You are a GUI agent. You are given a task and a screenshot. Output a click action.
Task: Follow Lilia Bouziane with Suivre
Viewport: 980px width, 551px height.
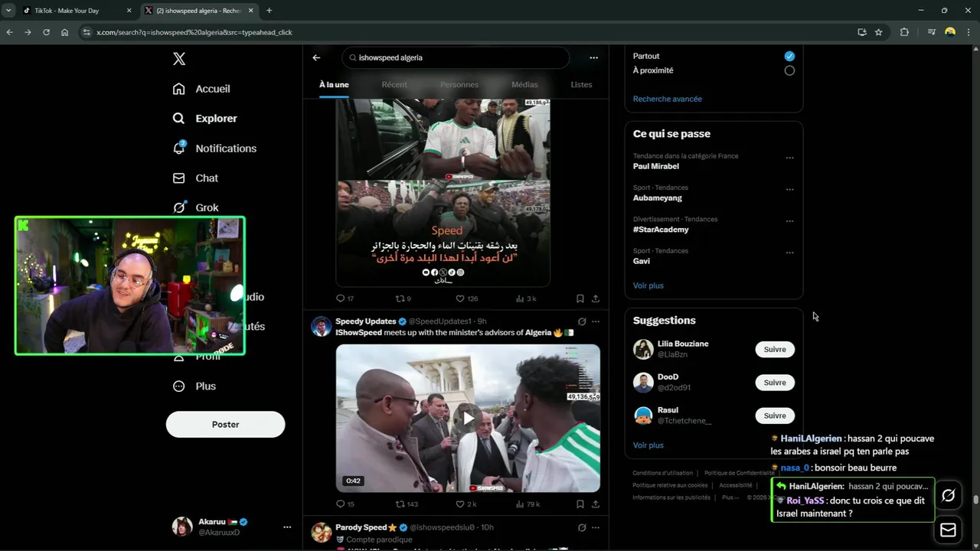click(775, 350)
